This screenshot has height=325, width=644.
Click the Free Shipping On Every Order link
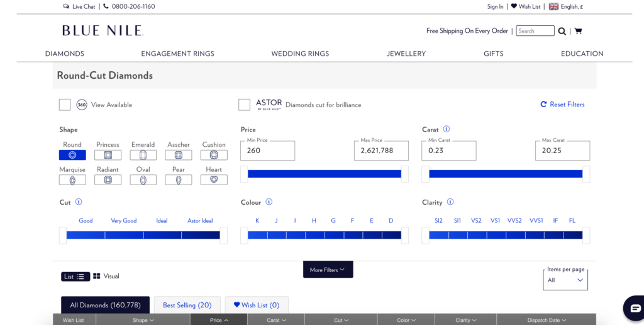[467, 31]
